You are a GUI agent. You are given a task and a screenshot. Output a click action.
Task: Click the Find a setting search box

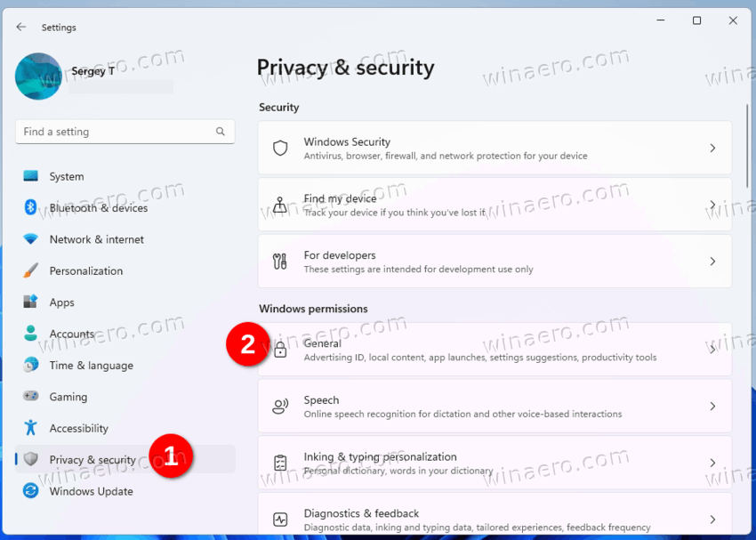pyautogui.click(x=125, y=132)
